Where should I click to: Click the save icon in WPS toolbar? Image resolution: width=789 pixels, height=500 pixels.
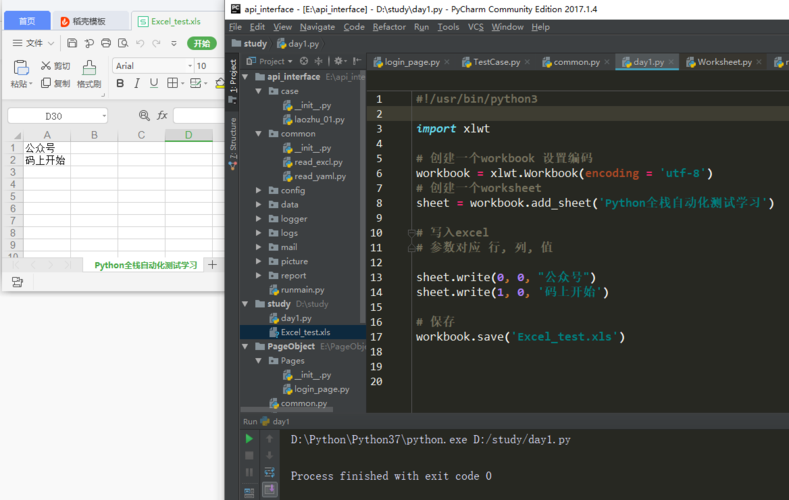72,43
